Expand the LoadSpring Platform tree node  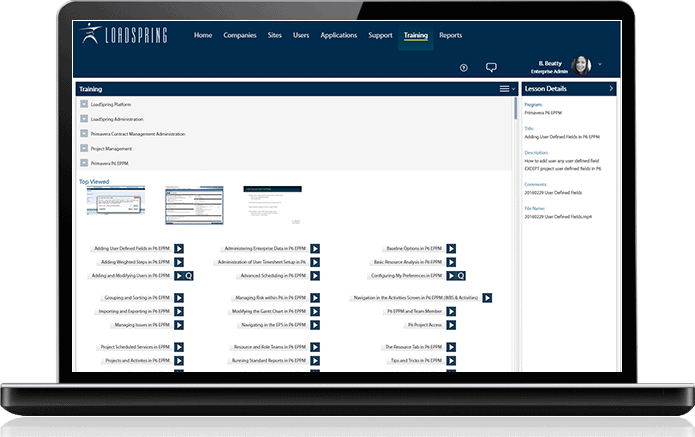[84, 104]
